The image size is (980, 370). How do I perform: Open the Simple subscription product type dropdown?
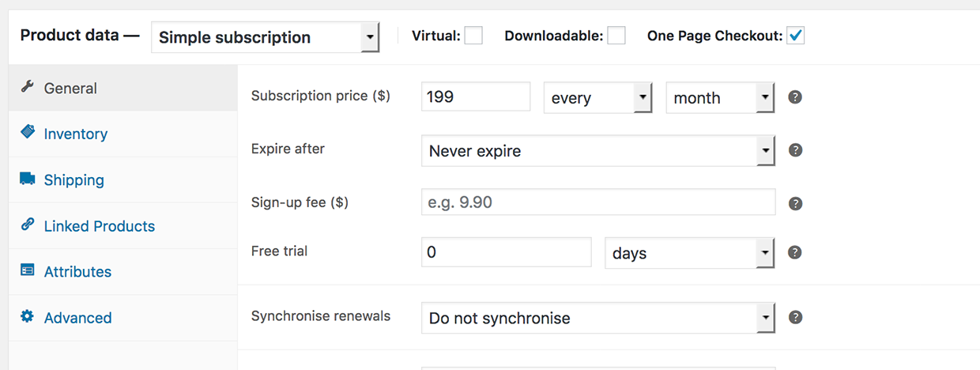point(266,37)
